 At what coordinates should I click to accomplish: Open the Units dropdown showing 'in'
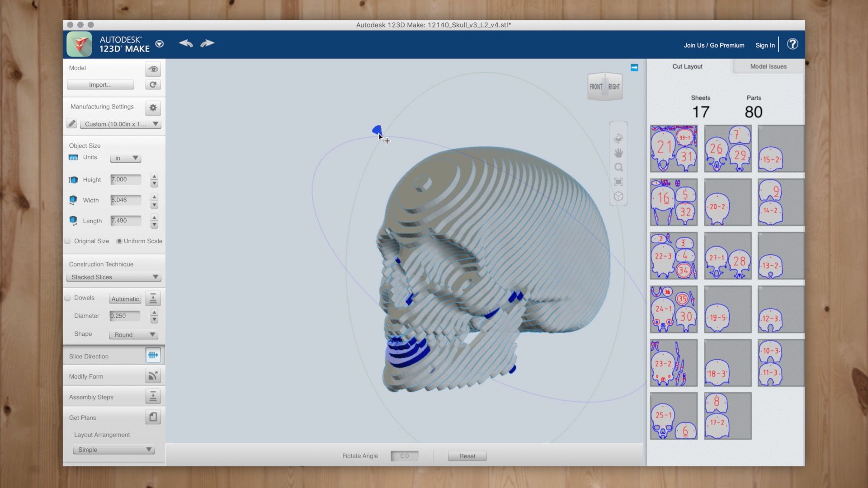125,158
